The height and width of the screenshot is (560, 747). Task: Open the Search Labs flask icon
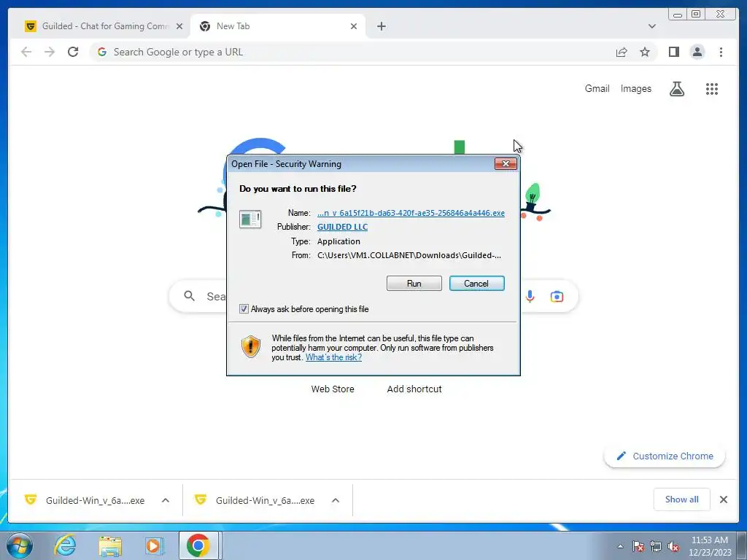click(x=676, y=88)
